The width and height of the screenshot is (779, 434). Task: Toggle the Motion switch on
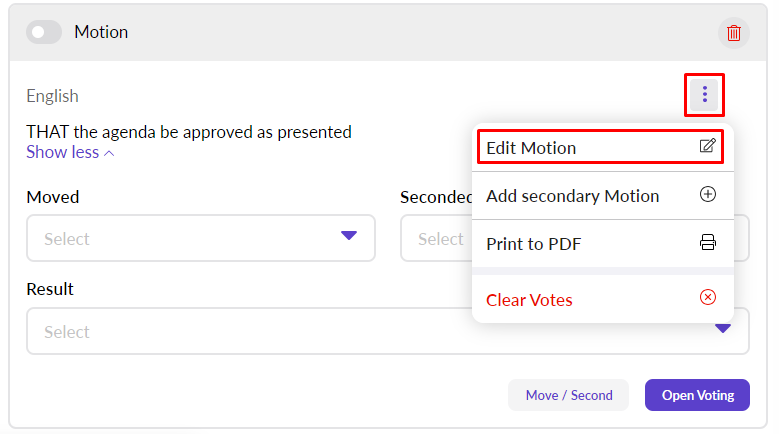(44, 32)
